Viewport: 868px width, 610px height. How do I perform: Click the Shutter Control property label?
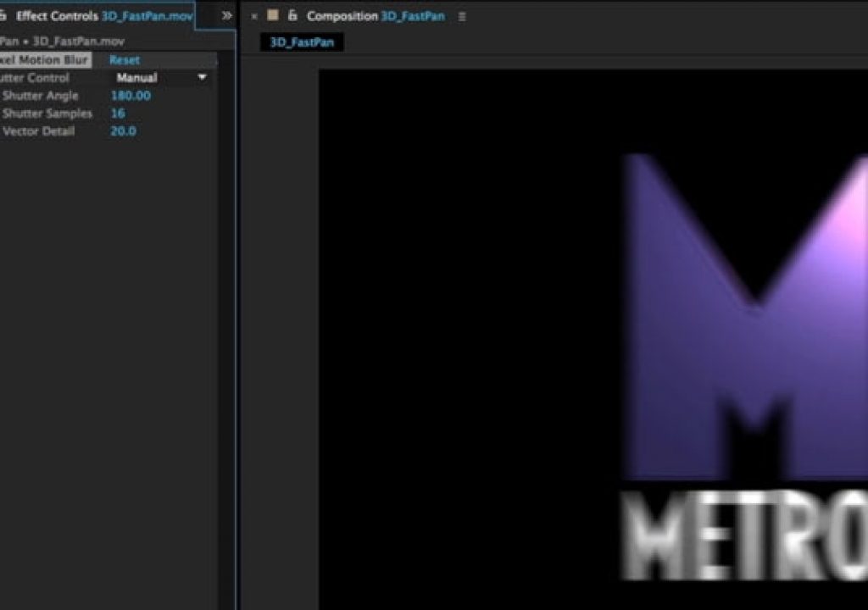coord(34,77)
